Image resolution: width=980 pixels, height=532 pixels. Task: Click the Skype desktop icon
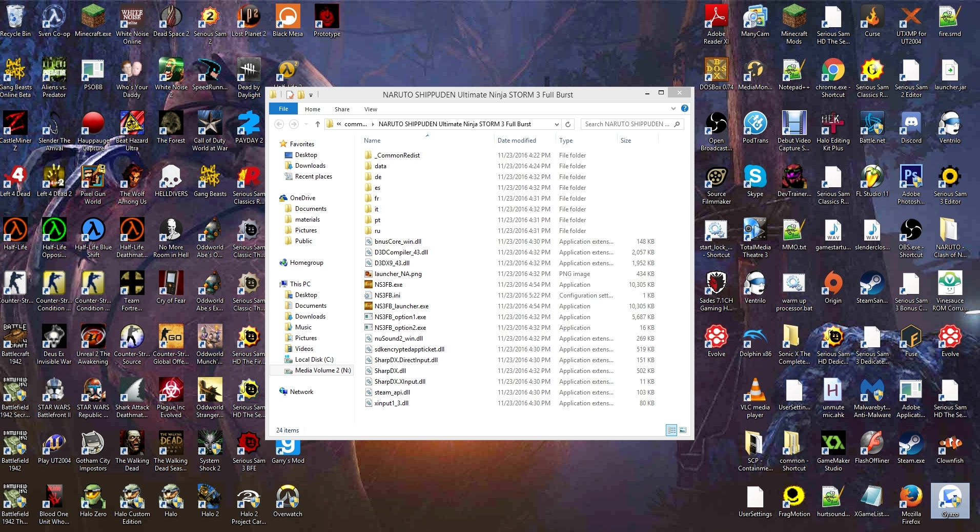tap(756, 181)
